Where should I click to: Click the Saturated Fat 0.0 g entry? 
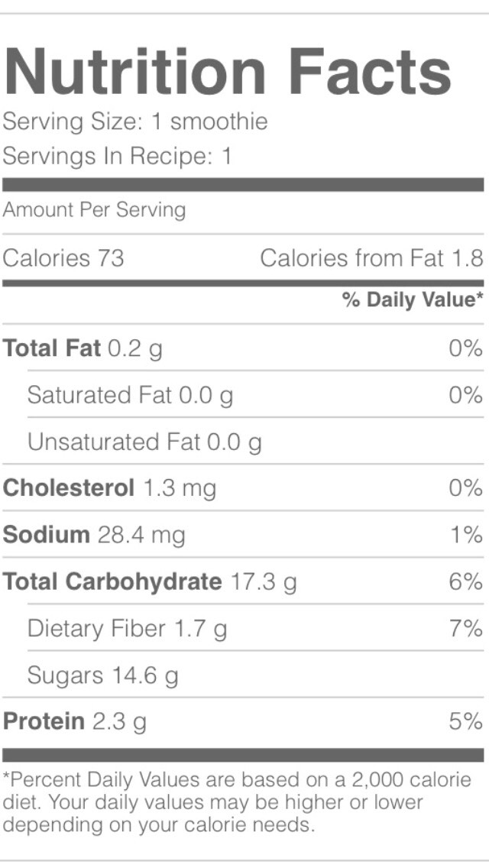coord(130,395)
